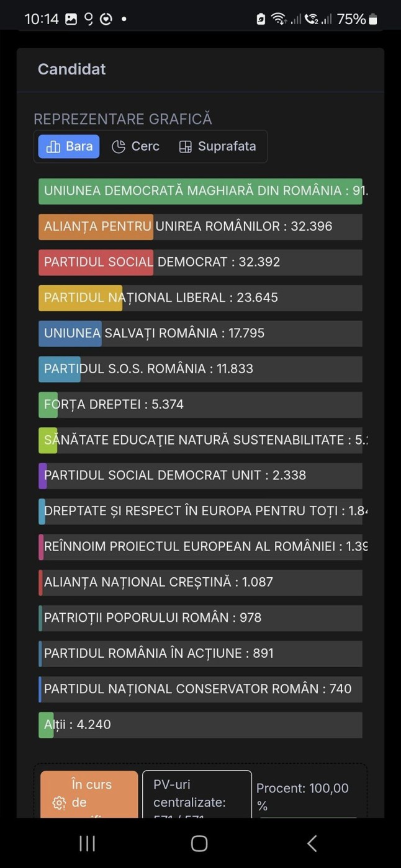Screen dimensions: 401x868
Task: Switch to the Cerc chart view
Action: tap(136, 147)
